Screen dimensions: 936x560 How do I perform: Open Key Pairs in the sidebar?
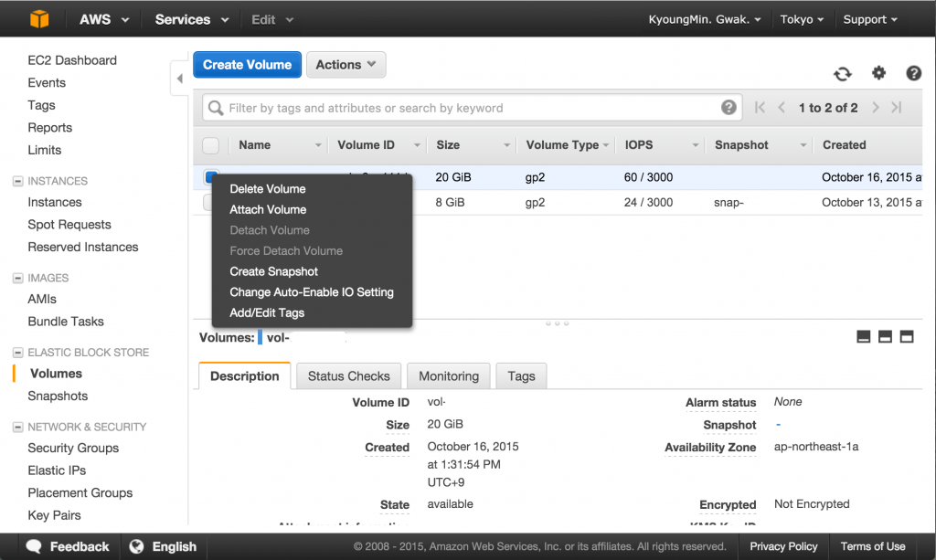tap(54, 515)
